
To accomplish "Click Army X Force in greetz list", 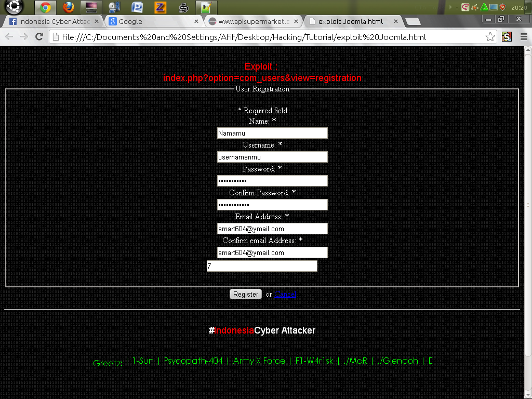I will tap(259, 361).
